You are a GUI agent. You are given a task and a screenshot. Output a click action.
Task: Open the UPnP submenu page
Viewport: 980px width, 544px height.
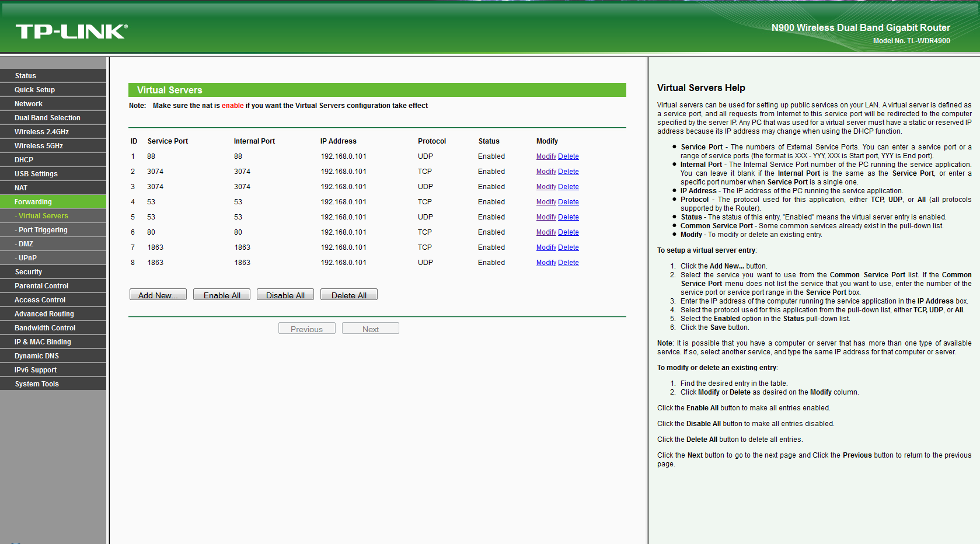(53, 258)
